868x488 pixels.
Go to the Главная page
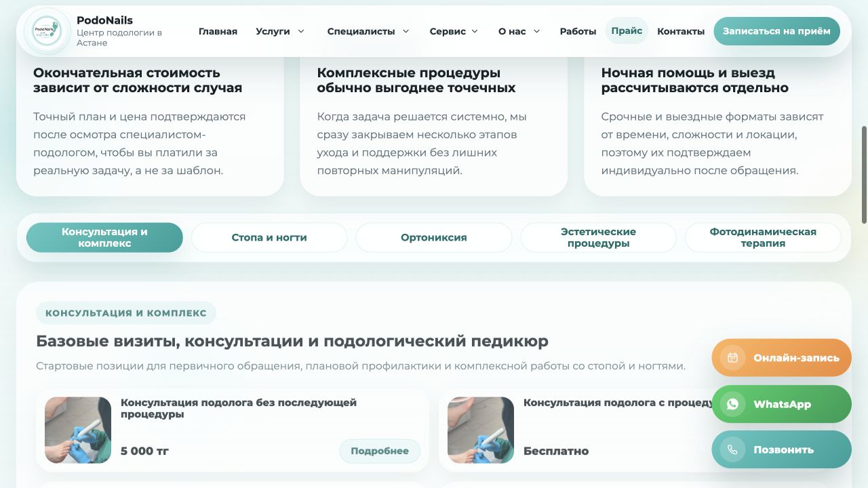(218, 31)
